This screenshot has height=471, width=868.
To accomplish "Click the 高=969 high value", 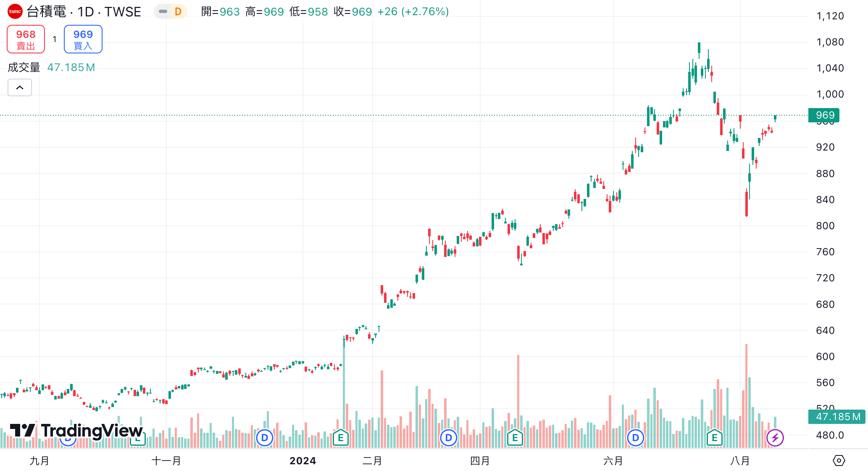I will (x=265, y=11).
